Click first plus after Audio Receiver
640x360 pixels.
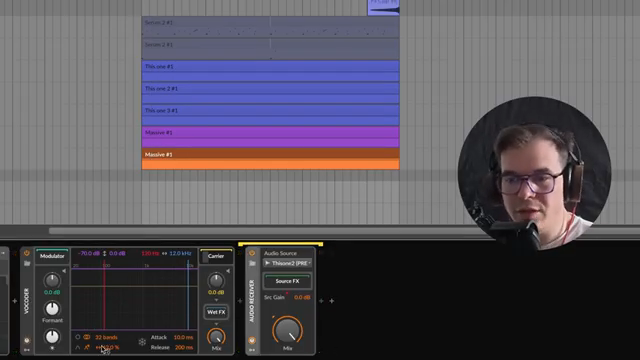321,301
